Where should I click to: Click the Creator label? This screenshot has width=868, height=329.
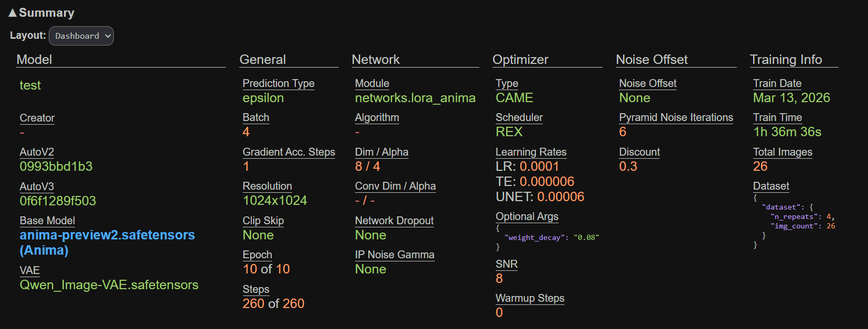[37, 118]
